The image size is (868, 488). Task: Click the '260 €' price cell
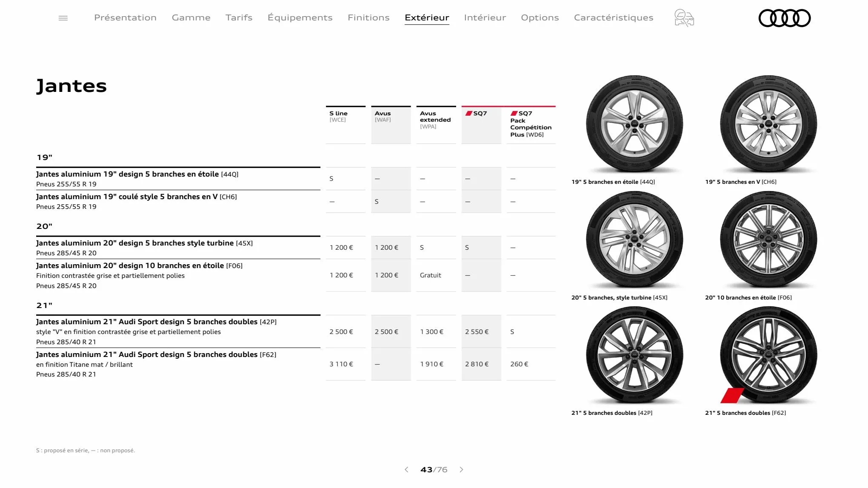point(531,364)
